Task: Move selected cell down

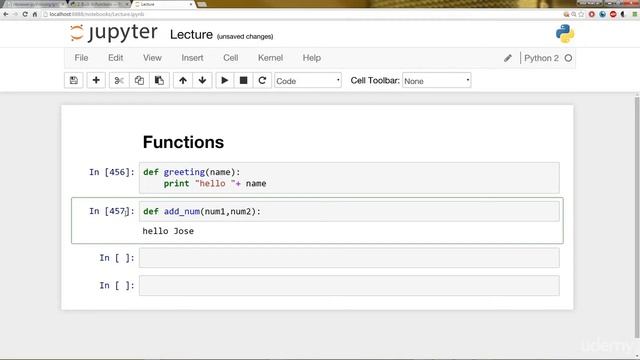Action: pyautogui.click(x=202, y=80)
